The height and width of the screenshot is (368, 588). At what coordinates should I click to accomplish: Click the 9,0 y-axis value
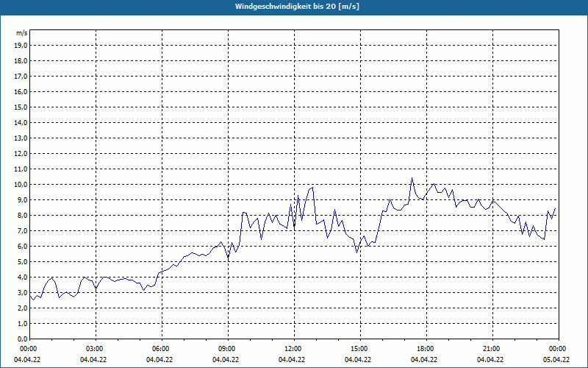tap(23, 199)
